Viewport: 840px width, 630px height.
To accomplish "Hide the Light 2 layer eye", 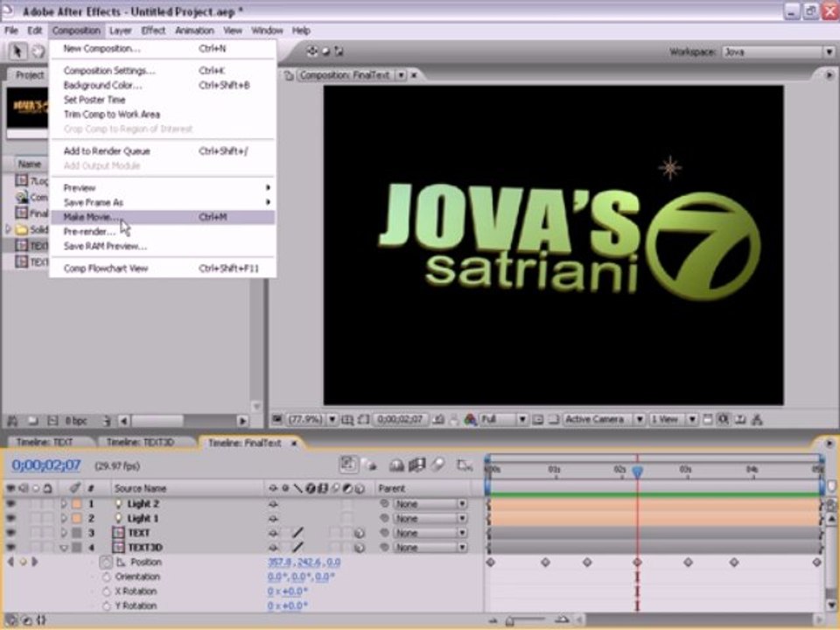I will click(x=10, y=504).
